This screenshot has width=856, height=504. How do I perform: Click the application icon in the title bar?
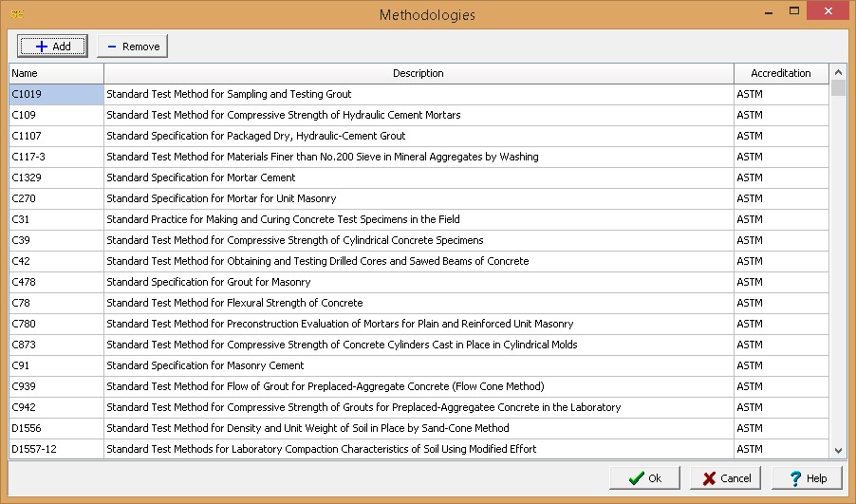pos(16,14)
